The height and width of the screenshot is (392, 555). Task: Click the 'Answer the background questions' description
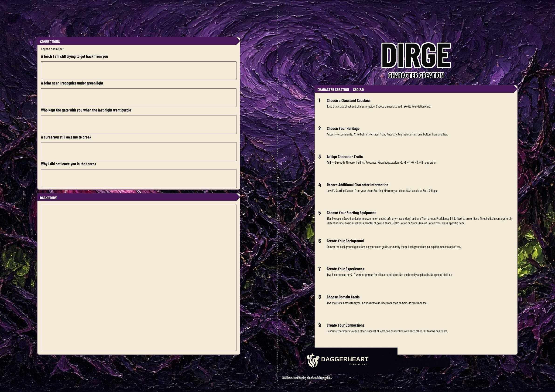(394, 247)
